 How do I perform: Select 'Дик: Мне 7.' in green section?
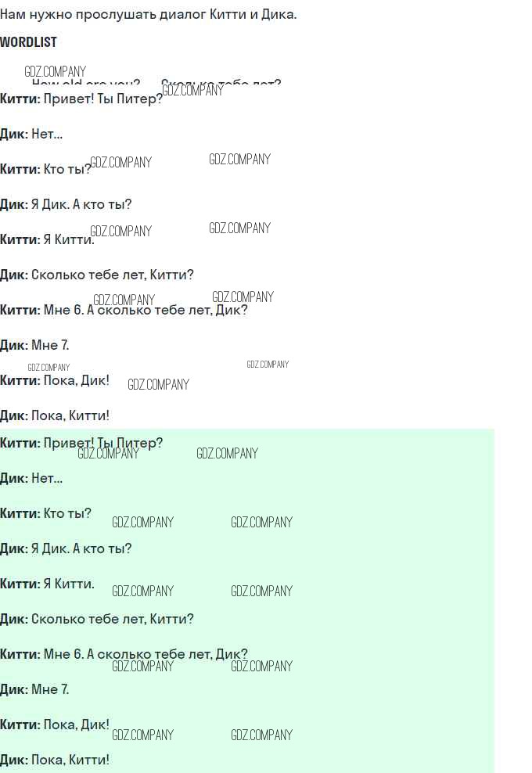point(34,689)
